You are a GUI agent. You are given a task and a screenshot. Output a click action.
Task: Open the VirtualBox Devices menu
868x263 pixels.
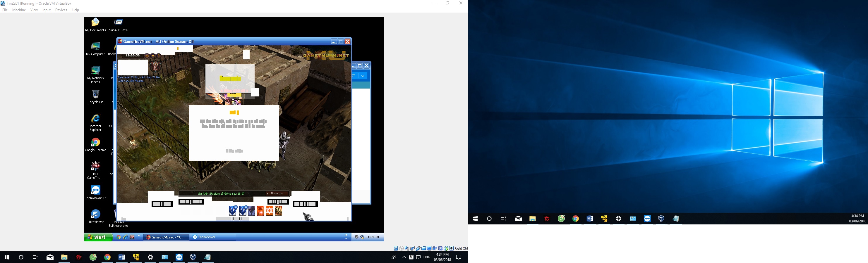pyautogui.click(x=61, y=10)
